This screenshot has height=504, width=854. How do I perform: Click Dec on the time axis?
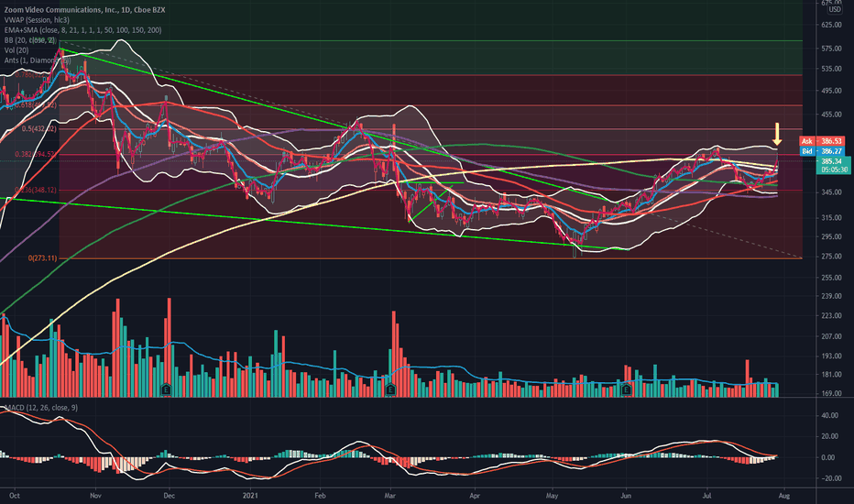(x=169, y=496)
